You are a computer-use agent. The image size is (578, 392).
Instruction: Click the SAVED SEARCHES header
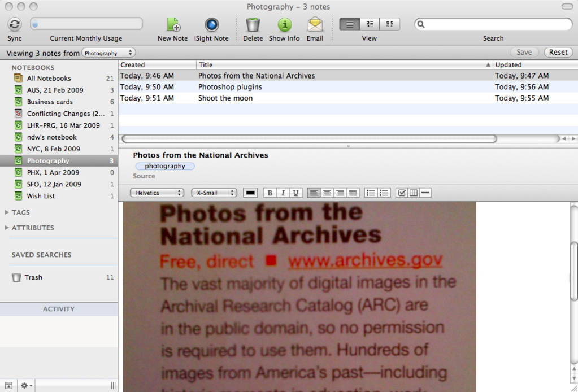(x=41, y=255)
